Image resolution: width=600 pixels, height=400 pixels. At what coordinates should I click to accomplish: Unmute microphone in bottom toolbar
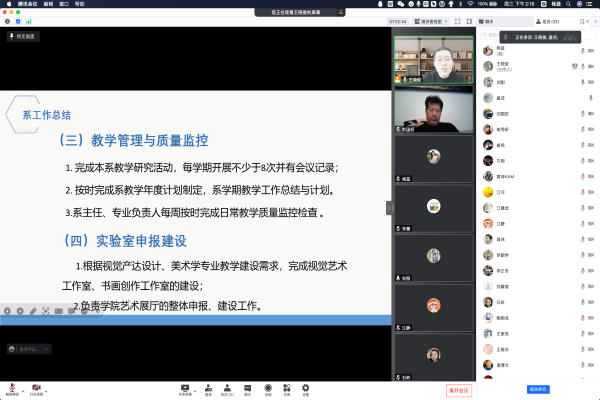tap(11, 386)
